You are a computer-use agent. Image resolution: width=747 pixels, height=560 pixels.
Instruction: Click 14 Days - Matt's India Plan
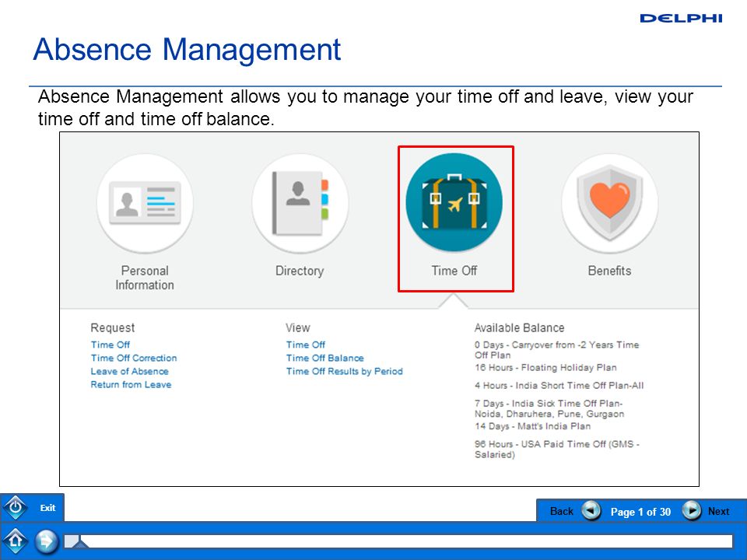[532, 427]
